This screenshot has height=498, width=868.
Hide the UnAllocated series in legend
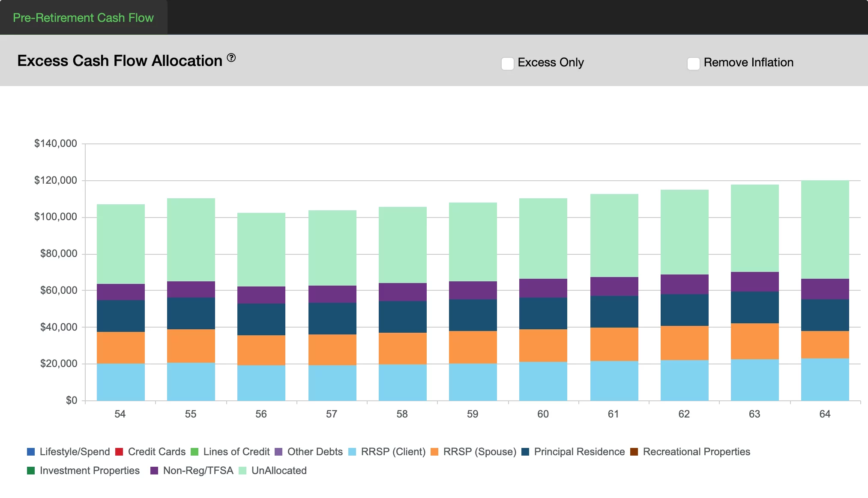(278, 471)
